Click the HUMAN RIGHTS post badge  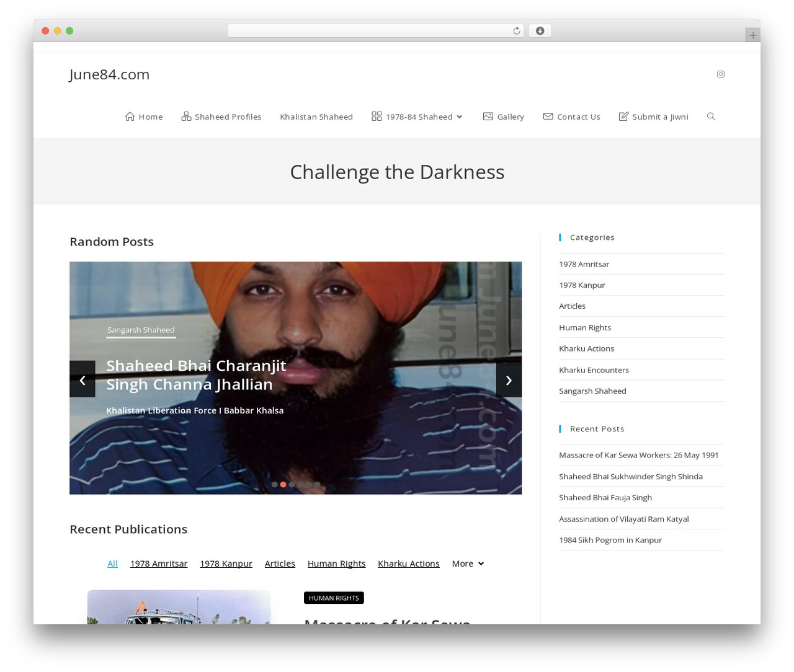click(334, 598)
